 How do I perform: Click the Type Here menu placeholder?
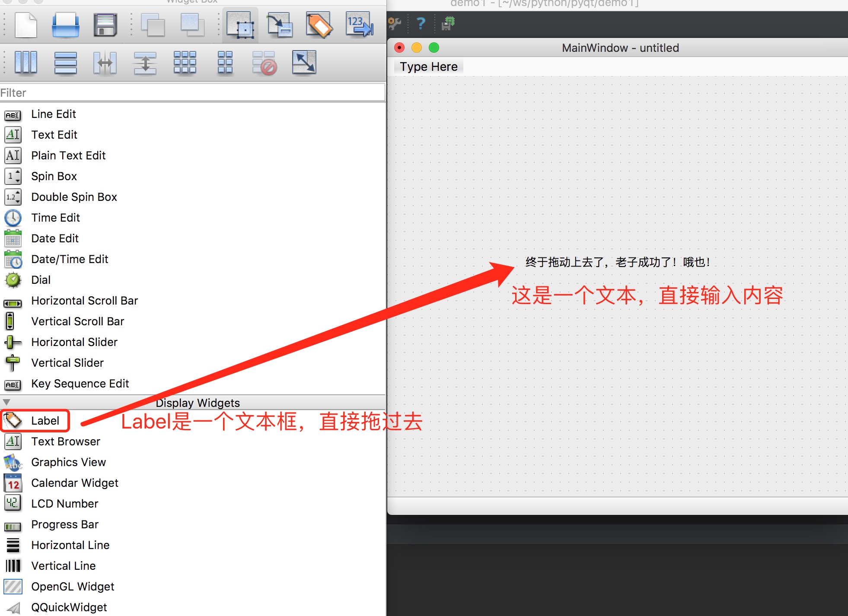428,67
